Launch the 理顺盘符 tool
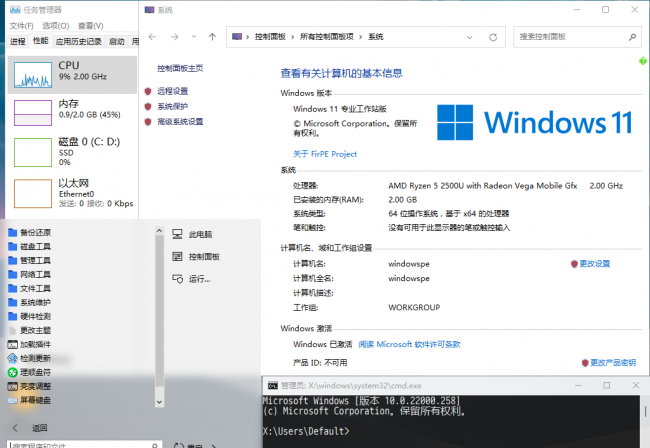650x448 pixels. coord(29,372)
